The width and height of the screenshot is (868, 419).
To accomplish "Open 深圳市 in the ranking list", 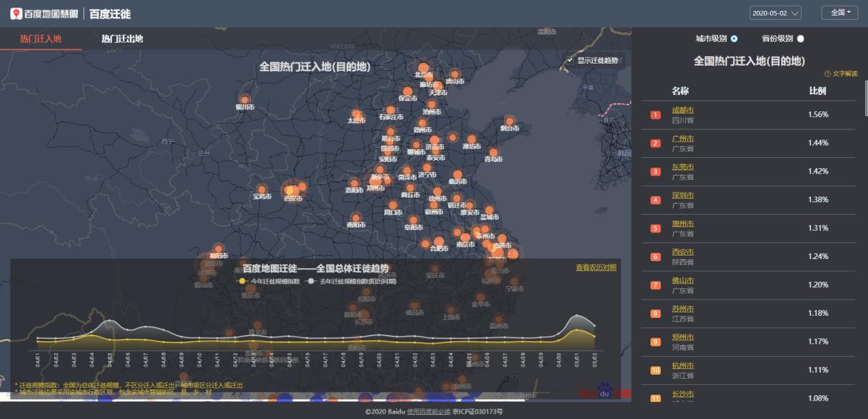I will coord(683,195).
